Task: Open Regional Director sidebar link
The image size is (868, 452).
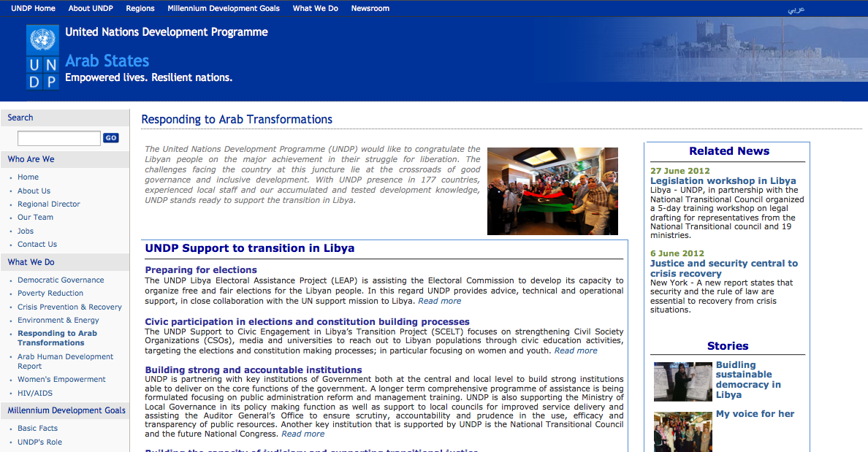Action: pyautogui.click(x=49, y=204)
